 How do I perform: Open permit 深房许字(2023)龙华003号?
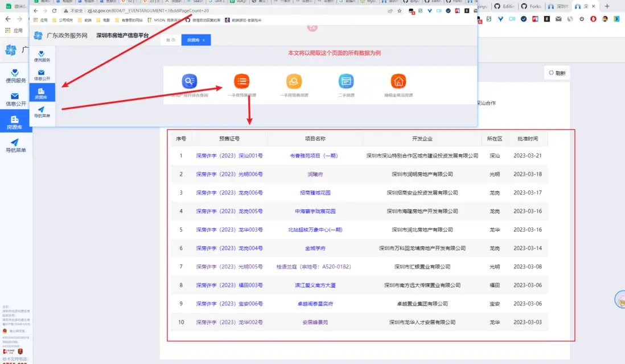coord(229,230)
